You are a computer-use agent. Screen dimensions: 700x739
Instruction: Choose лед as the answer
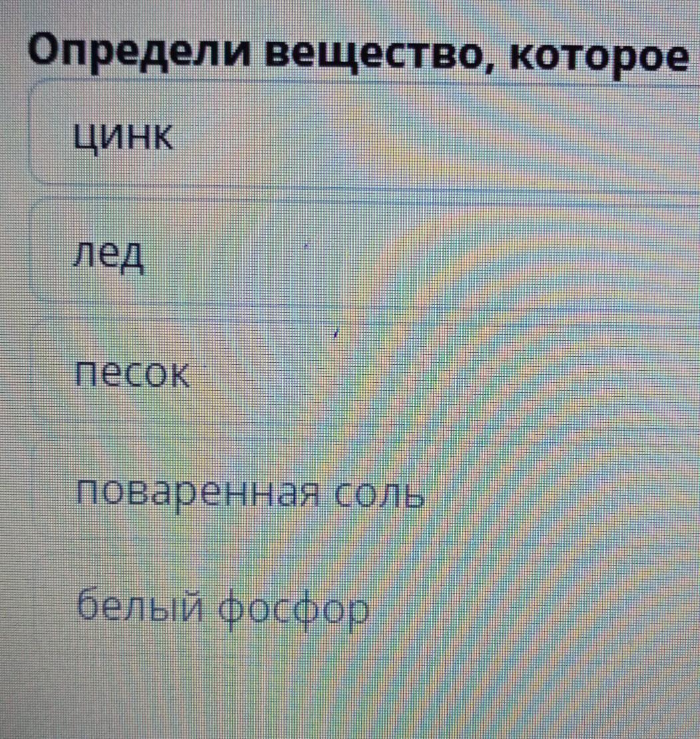(x=364, y=254)
